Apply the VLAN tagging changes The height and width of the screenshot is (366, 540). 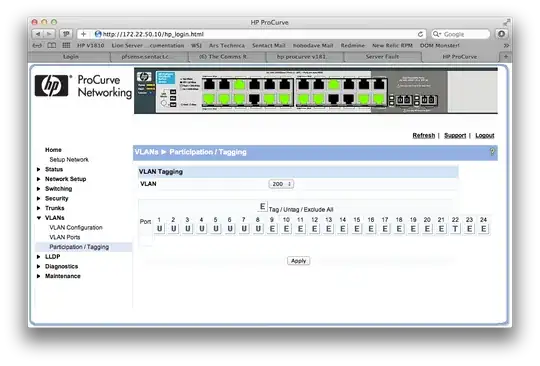coord(298,261)
